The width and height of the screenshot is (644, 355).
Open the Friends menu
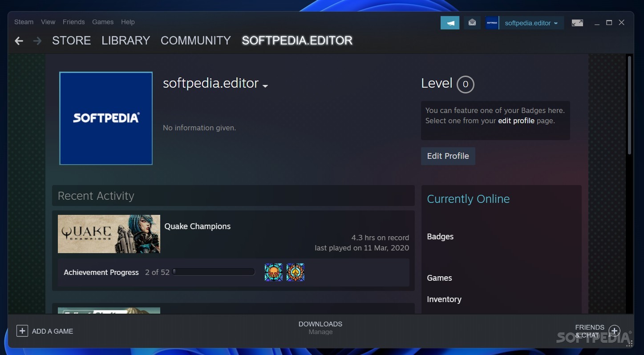coord(73,22)
